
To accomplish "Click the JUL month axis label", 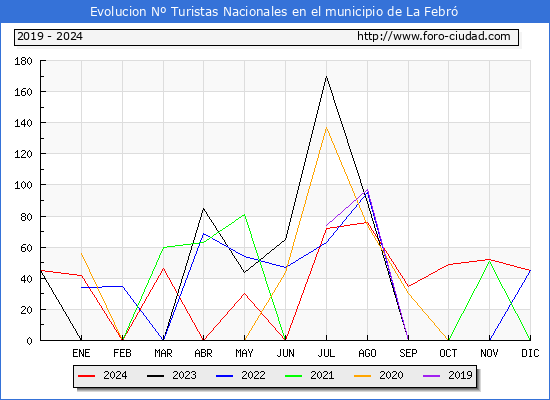I will (x=326, y=353).
